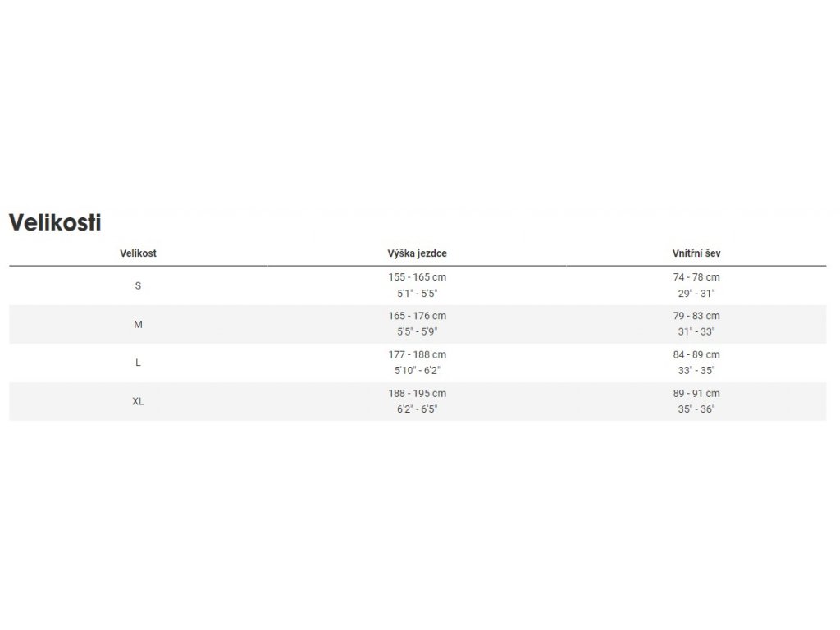
Task: Select the 79 - 83 cm inseam value
Action: [696, 316]
